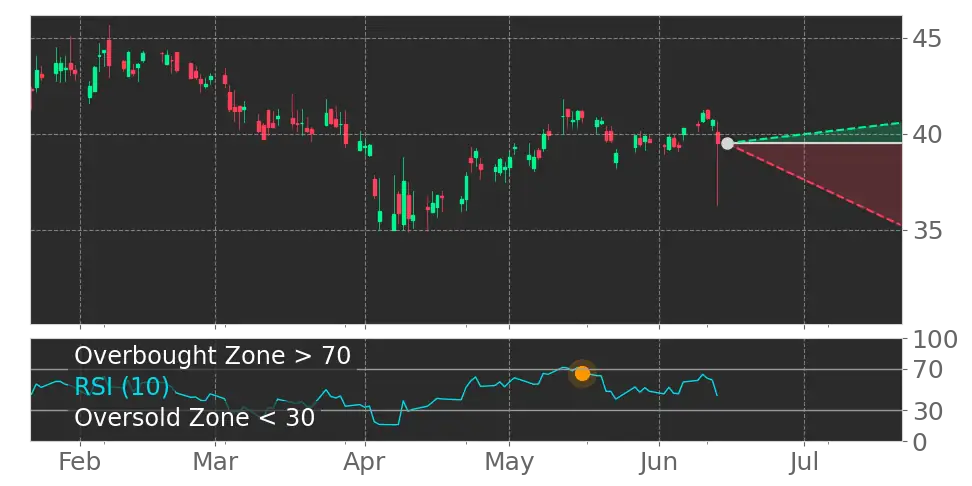Select the 'Overbought Zone > 70' label
The width and height of the screenshot is (972, 486).
point(213,356)
